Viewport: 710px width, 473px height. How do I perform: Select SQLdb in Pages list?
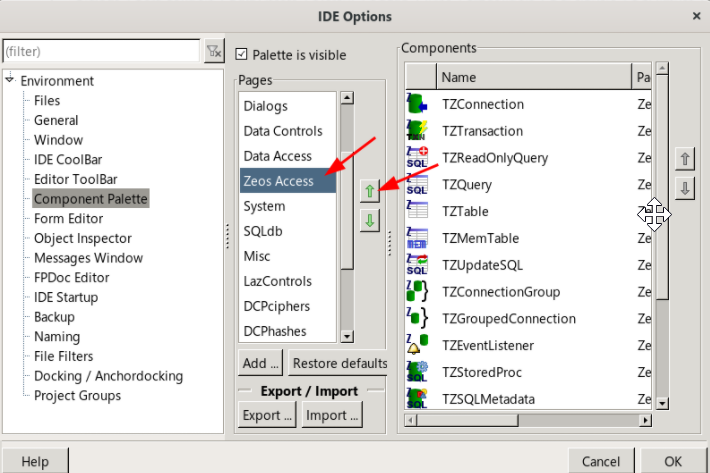click(x=288, y=231)
